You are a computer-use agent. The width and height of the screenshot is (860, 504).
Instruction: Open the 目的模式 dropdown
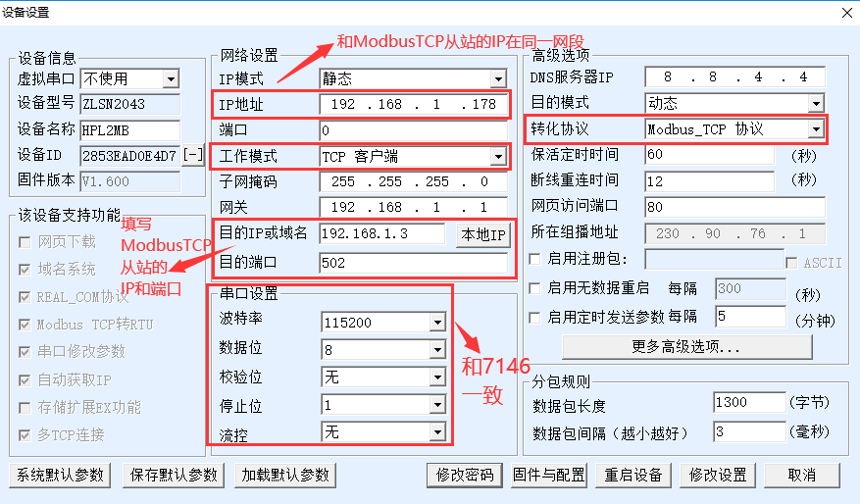pyautogui.click(x=815, y=103)
